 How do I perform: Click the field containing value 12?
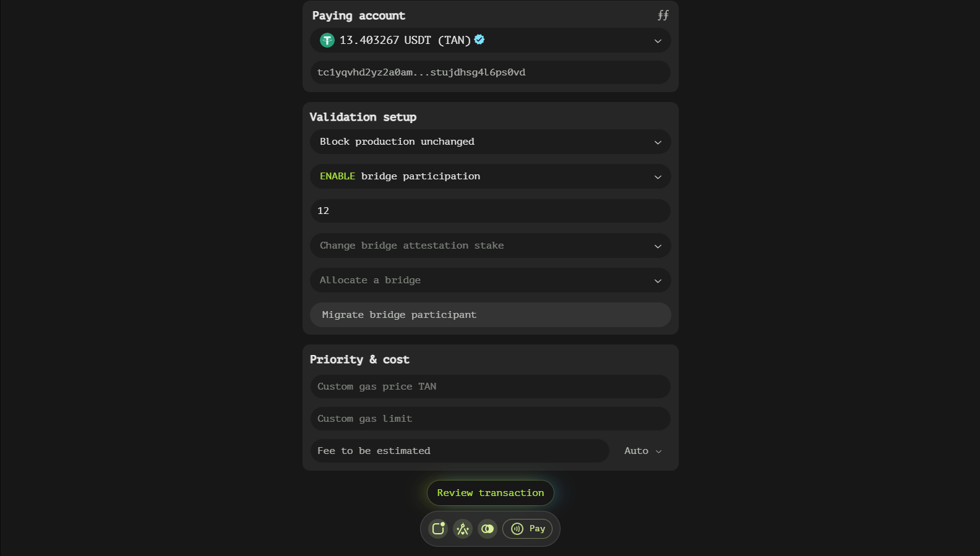[490, 211]
